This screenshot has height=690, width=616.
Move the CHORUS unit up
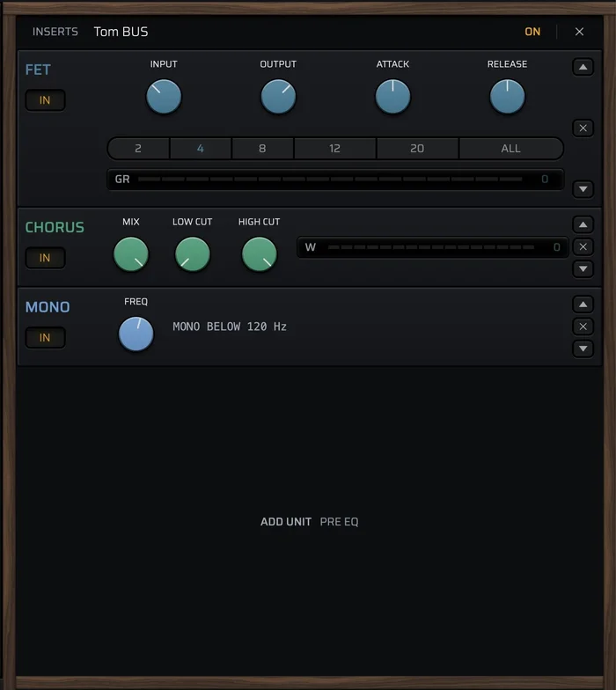583,225
